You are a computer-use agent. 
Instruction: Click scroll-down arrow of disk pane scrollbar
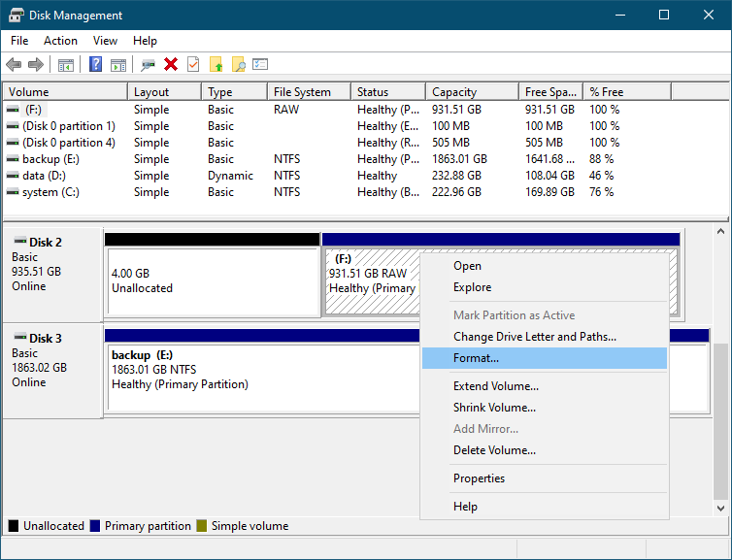click(x=720, y=508)
